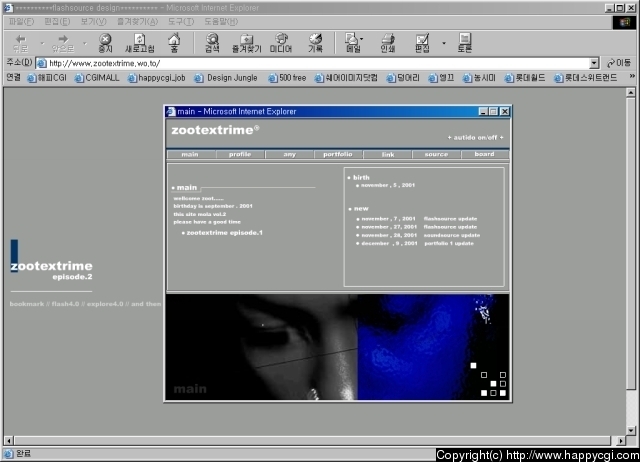Open the 도구(T) menu
Image resolution: width=640 pixels, height=462 pixels.
181,22
